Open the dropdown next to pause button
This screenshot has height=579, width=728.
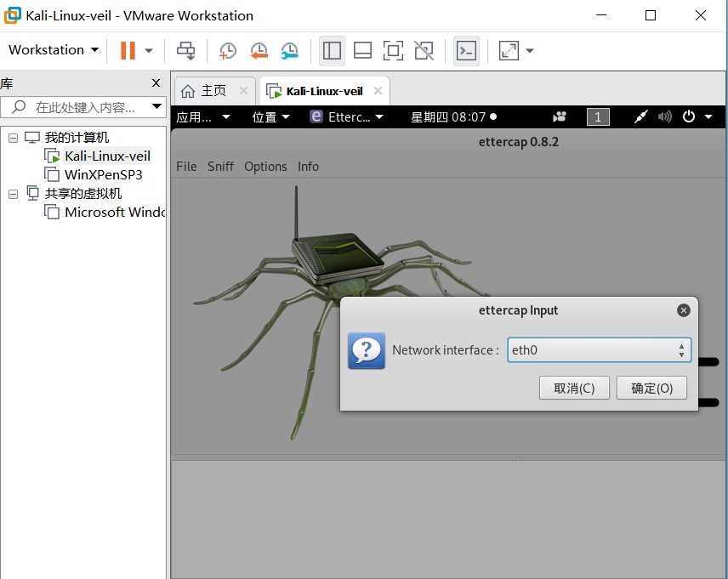click(x=149, y=50)
